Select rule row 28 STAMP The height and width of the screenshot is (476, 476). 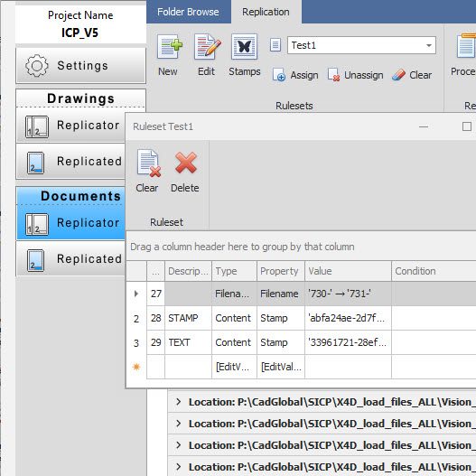coord(301,318)
